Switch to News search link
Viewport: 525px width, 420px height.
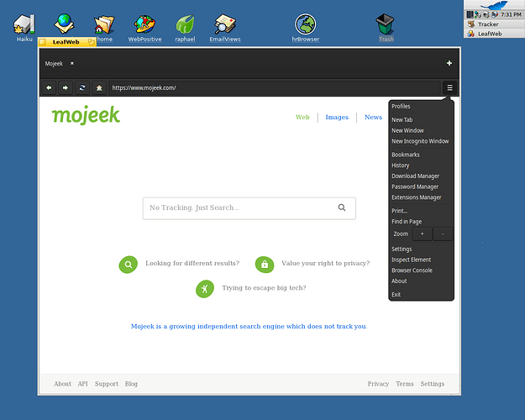coord(373,118)
